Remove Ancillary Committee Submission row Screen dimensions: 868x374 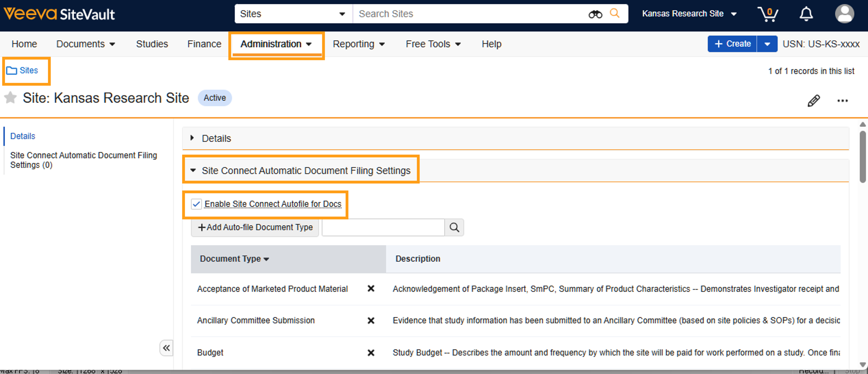(x=371, y=320)
